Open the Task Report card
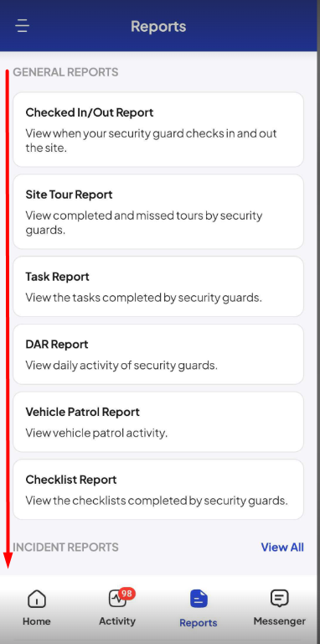 point(158,286)
